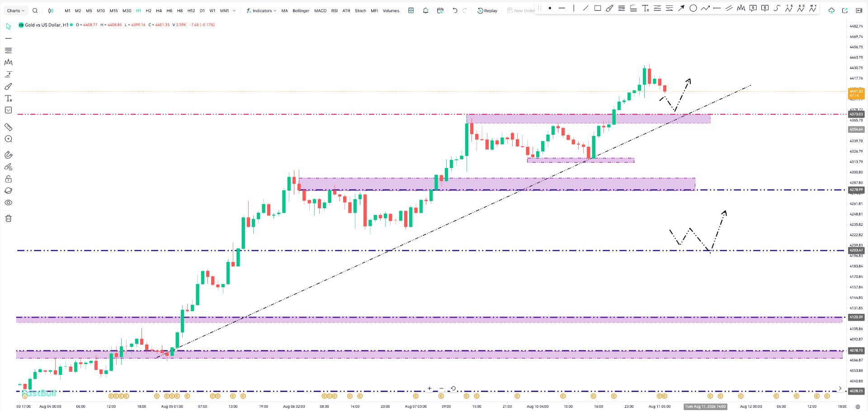This screenshot has width=868, height=411.
Task: Select the current price label 4401.33
Action: tap(856, 93)
